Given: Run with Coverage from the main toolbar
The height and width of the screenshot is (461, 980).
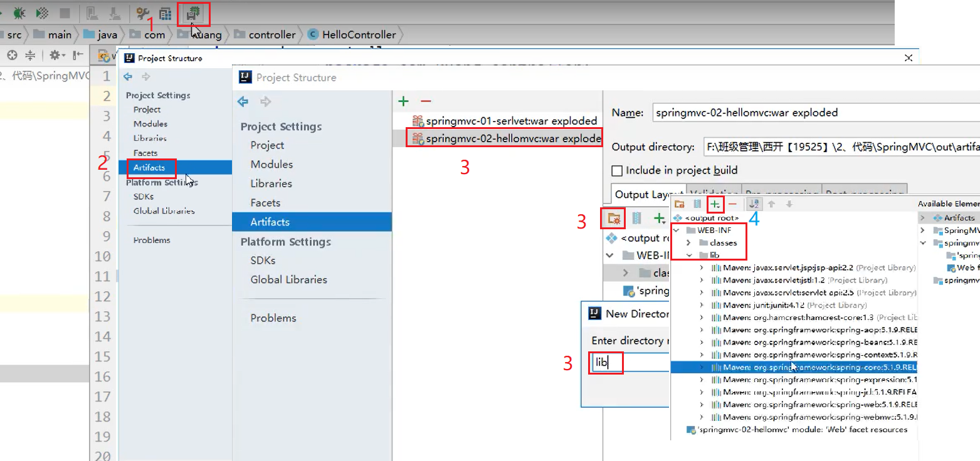Looking at the screenshot, I should tap(42, 13).
